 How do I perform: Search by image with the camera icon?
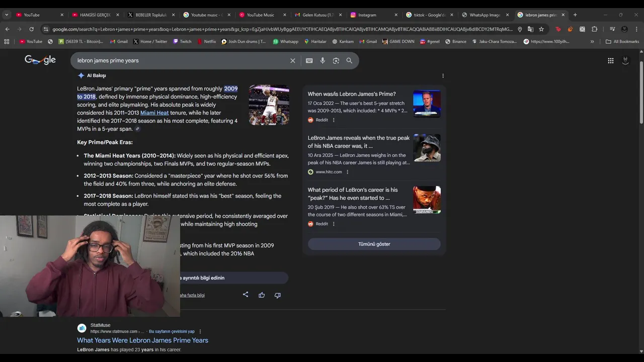tap(336, 60)
